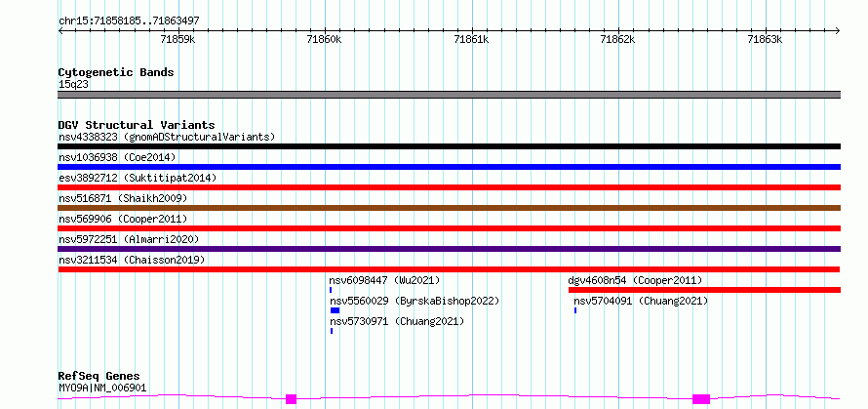Open variant nsv6098447 (Wu2021) label
The height and width of the screenshot is (409, 868).
[384, 280]
